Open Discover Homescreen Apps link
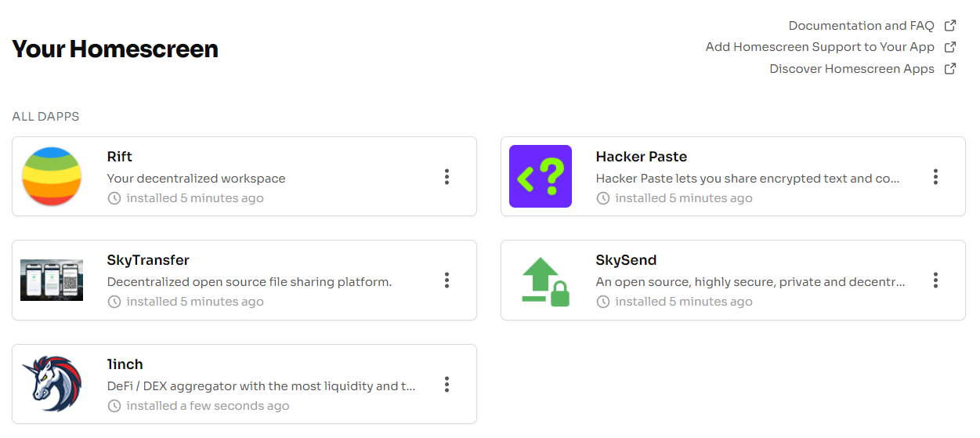The height and width of the screenshot is (438, 980). (x=852, y=69)
